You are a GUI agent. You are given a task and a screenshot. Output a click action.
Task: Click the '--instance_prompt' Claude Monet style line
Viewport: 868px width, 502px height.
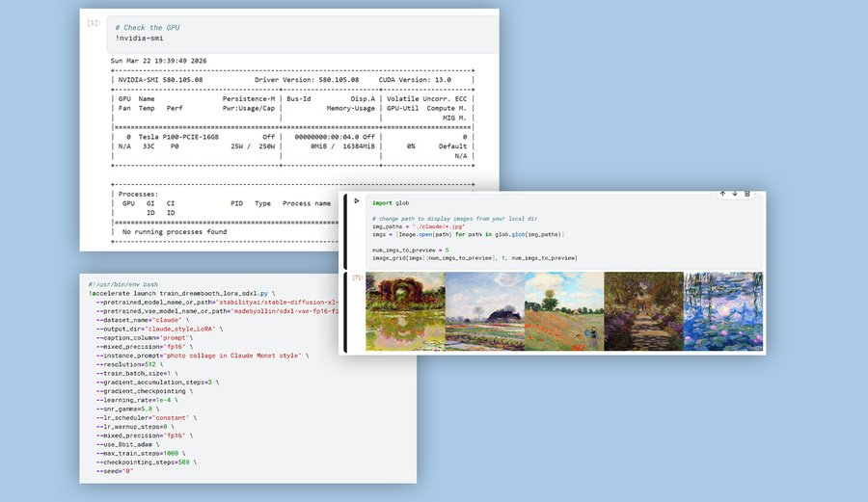[203, 356]
